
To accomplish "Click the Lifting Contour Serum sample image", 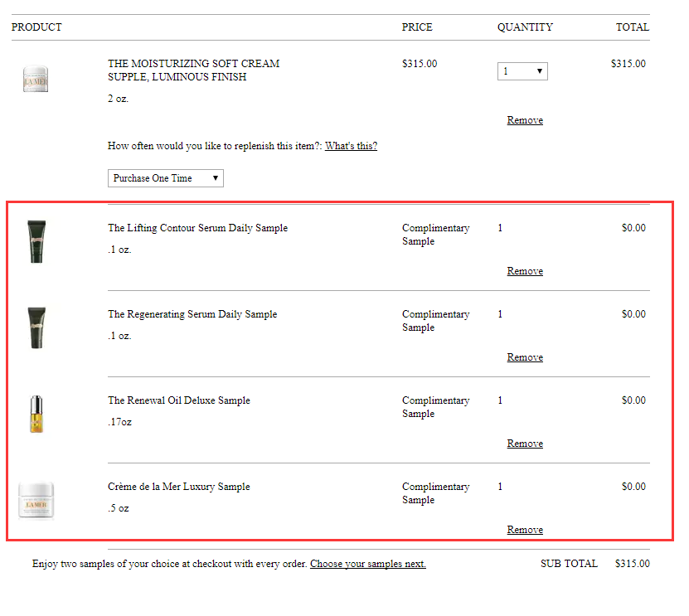I will pos(36,241).
